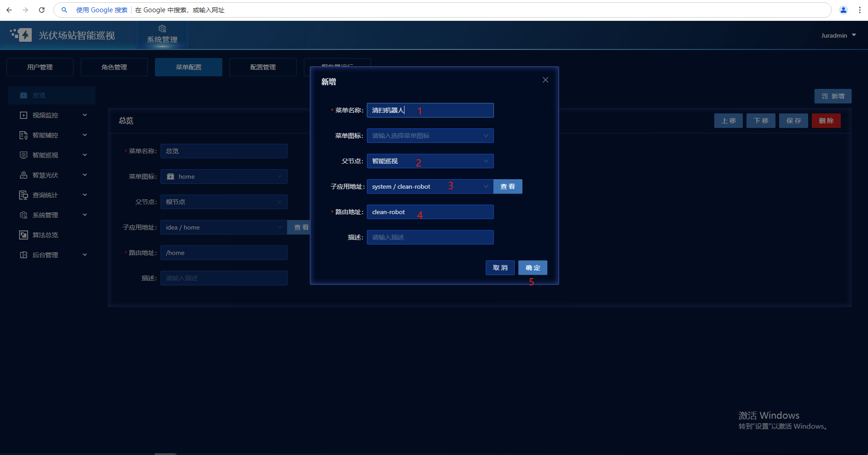Viewport: 868px width, 455px height.
Task: Click 保存 button
Action: coord(794,121)
